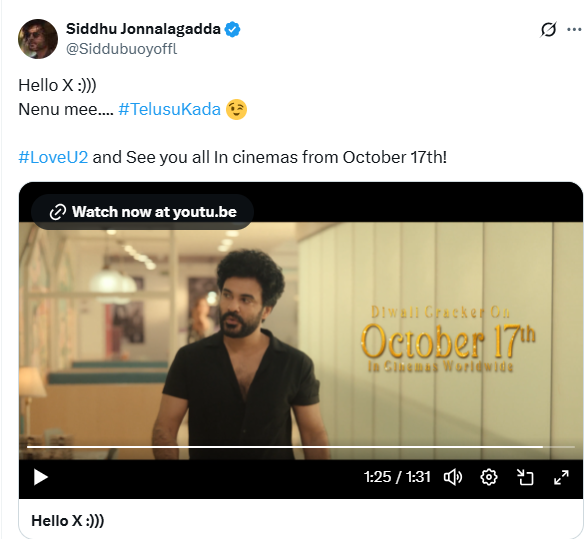Click the blue verified badge
The image size is (587, 539).
[232, 29]
